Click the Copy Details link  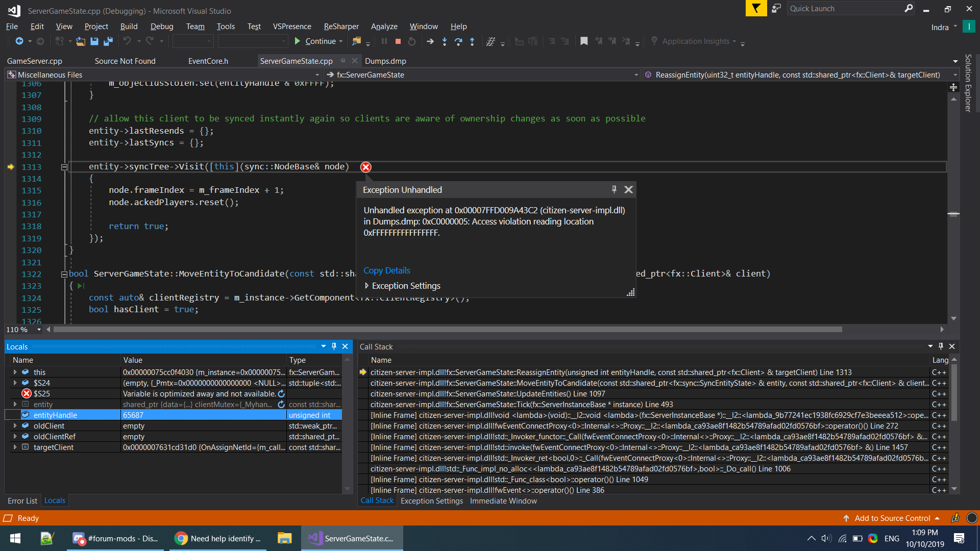(386, 270)
